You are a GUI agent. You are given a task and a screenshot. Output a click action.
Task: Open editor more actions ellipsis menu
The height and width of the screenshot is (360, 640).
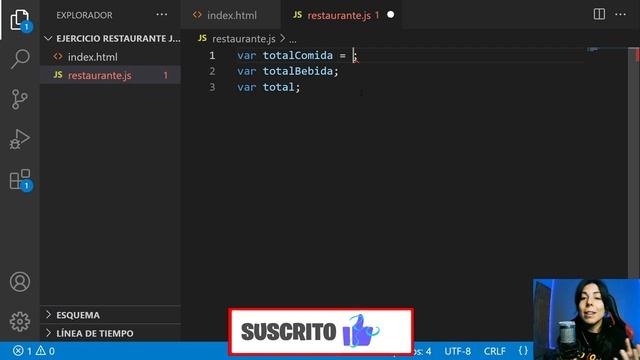click(620, 14)
